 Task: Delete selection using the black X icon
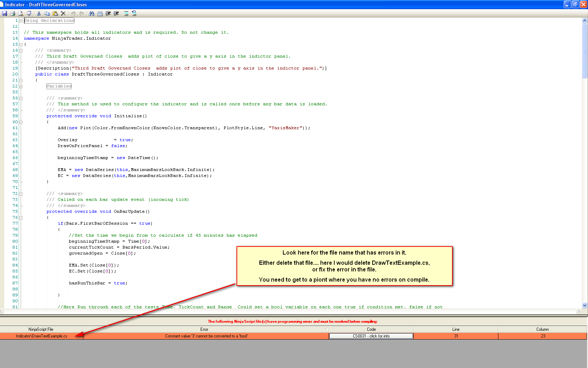(x=63, y=13)
